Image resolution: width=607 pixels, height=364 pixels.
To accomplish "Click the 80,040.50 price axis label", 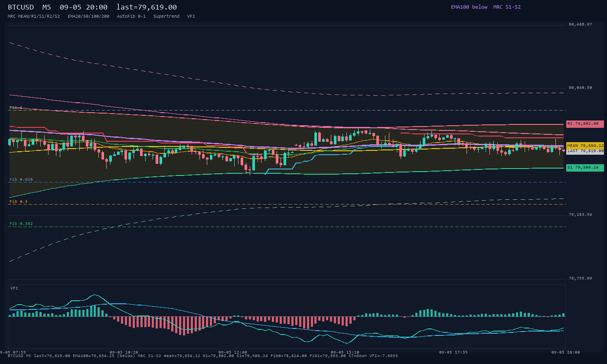I will [580, 88].
